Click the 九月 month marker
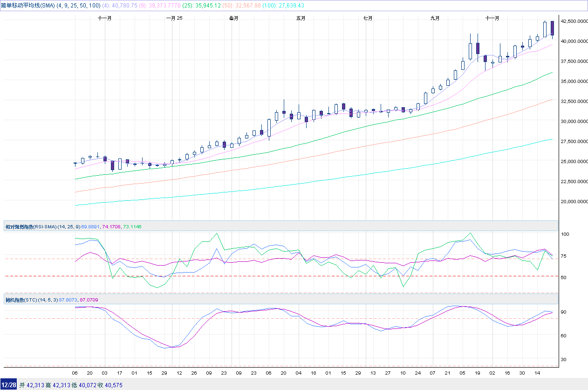The width and height of the screenshot is (588, 390). (435, 18)
